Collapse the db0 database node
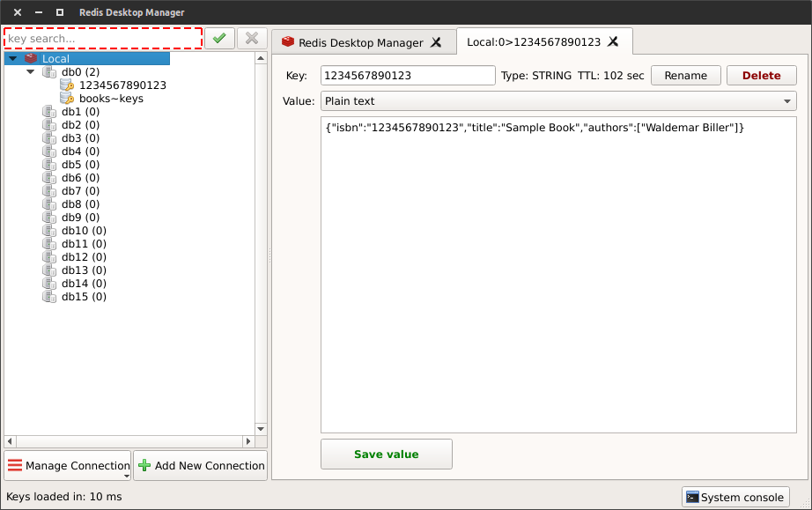The width and height of the screenshot is (812, 510). point(30,72)
